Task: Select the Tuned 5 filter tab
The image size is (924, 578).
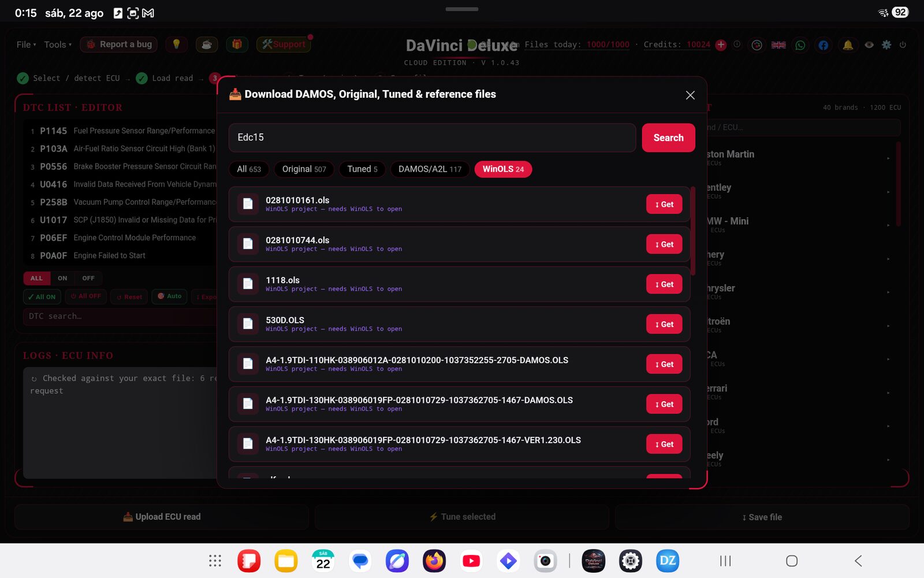Action: 362,169
